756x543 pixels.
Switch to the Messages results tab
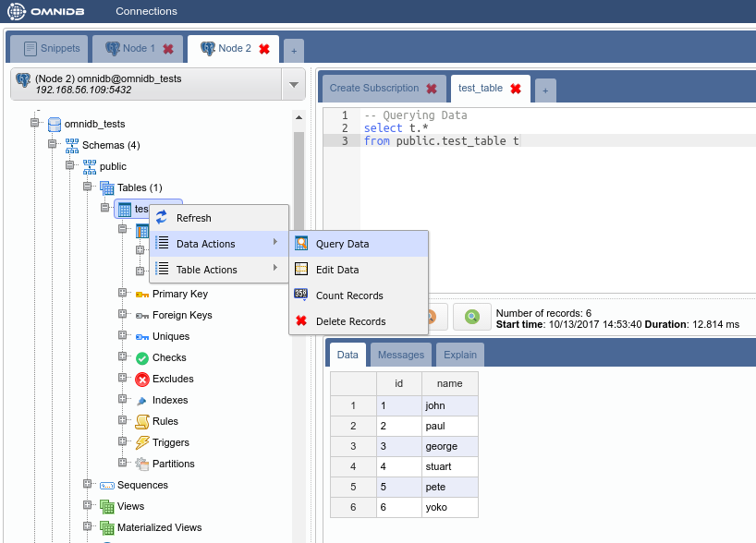(x=400, y=355)
